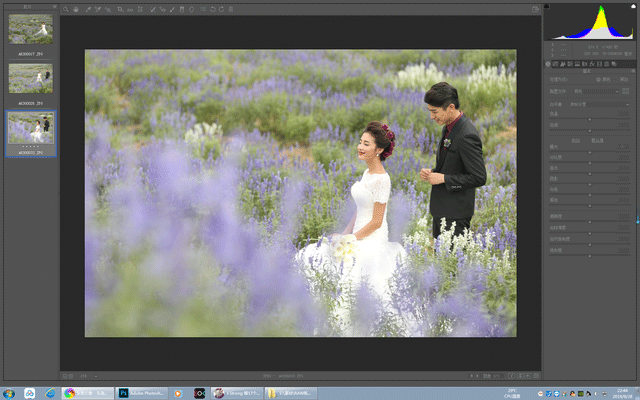Open Camera Raw preferences dialog icon

coord(203,9)
